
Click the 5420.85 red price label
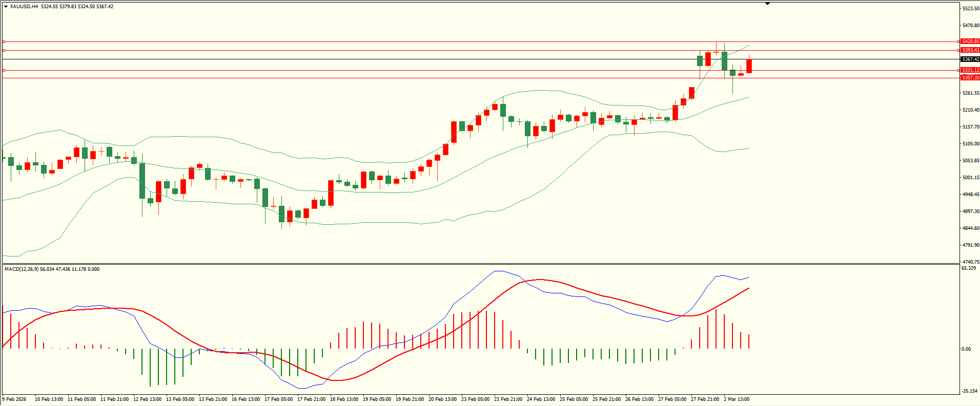click(970, 41)
